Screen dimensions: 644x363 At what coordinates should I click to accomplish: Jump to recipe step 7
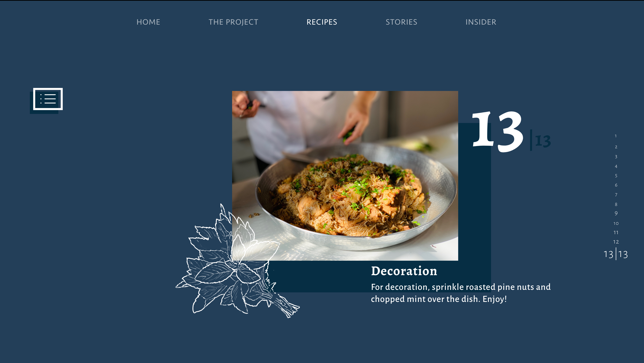pyautogui.click(x=616, y=195)
